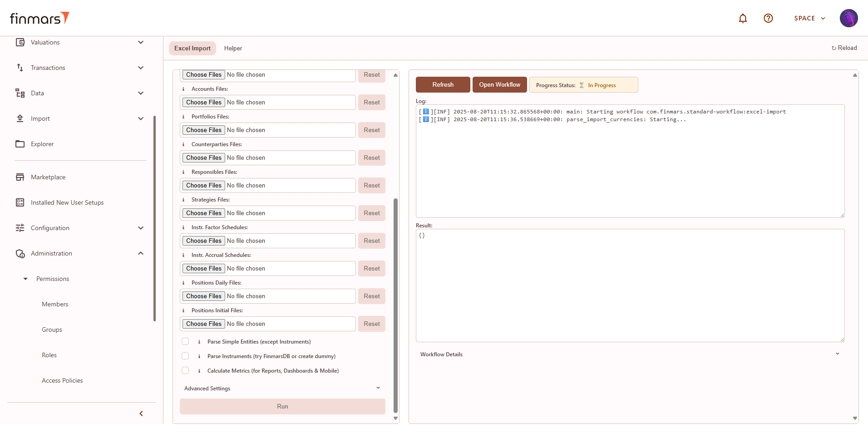Expand Workflow Details section

tap(630, 354)
